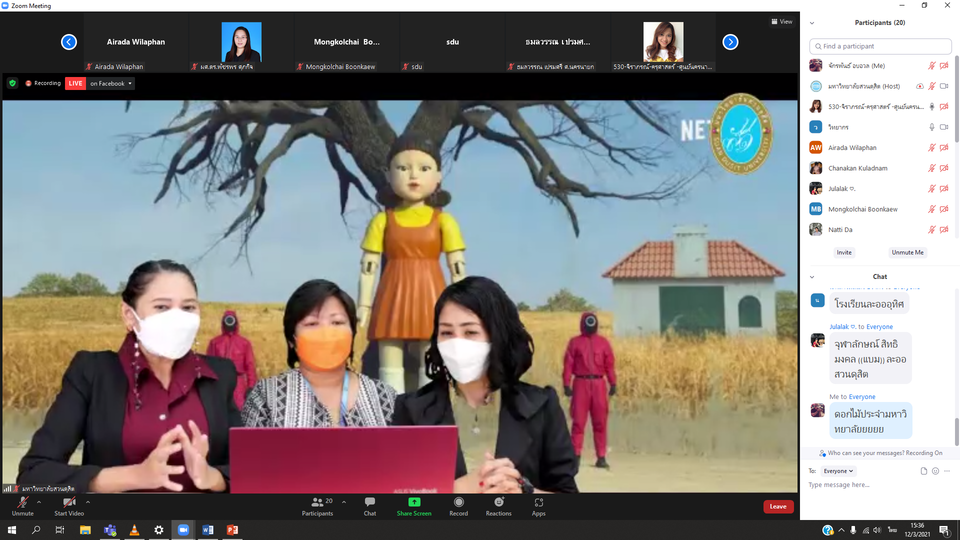This screenshot has width=960, height=540.
Task: Click the red LIVE badge
Action: (x=75, y=83)
